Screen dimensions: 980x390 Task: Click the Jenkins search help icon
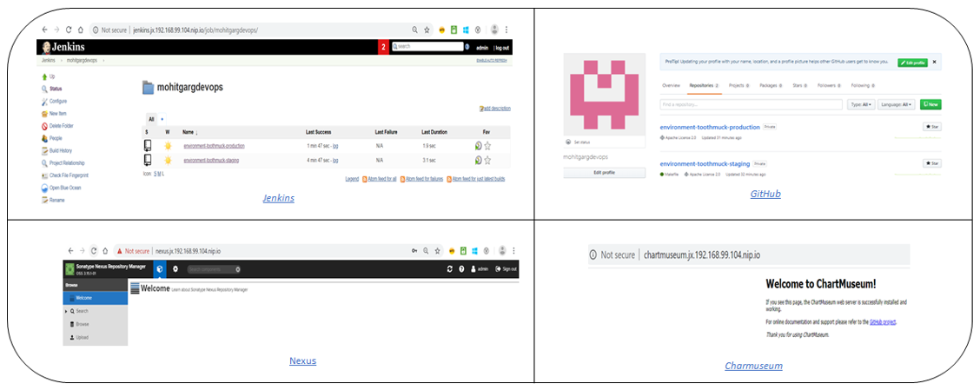click(467, 47)
